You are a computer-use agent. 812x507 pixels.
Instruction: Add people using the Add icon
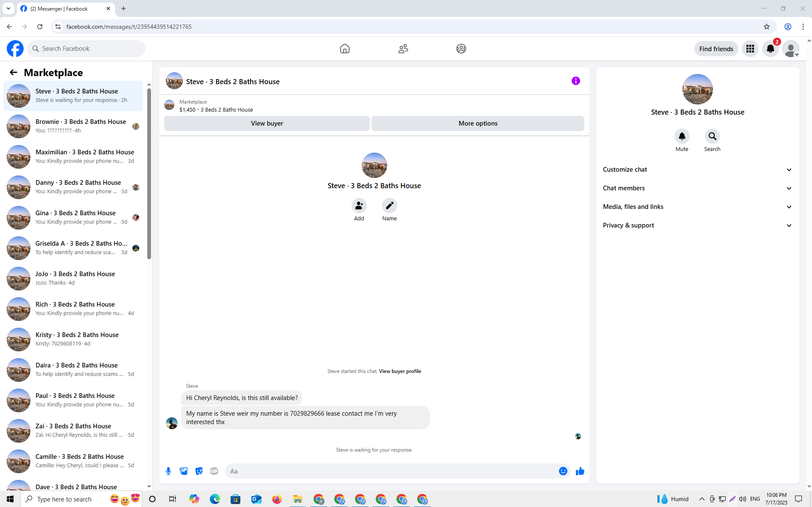[359, 206]
